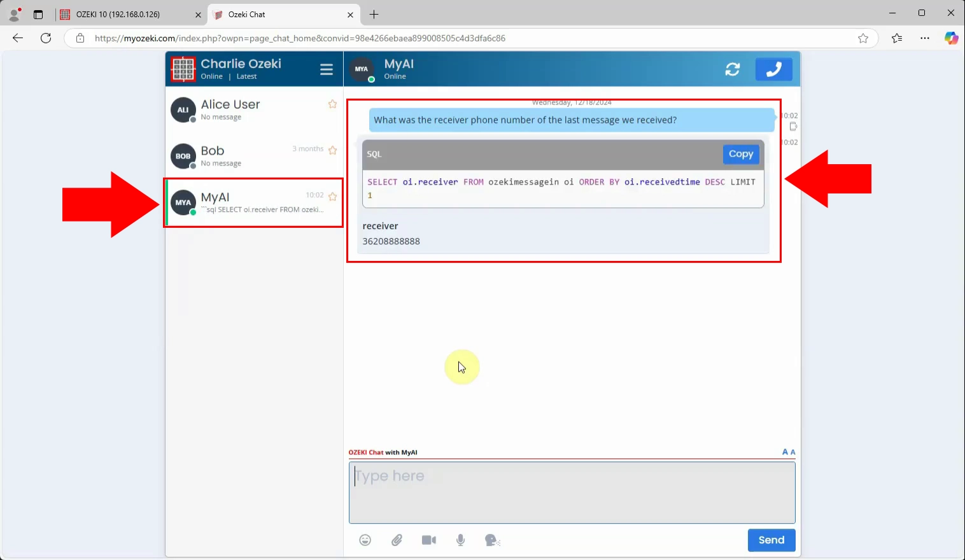The width and height of the screenshot is (965, 560).
Task: Attach a file with paperclip icon
Action: point(397,540)
